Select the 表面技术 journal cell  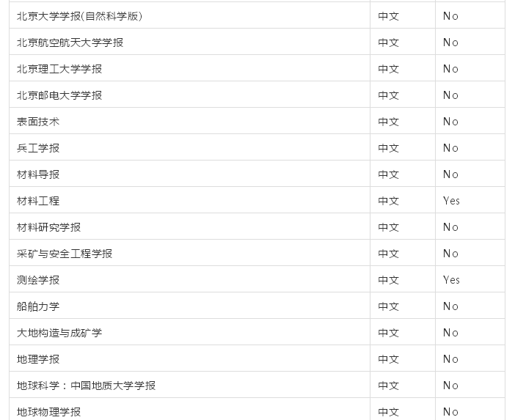[x=38, y=122]
